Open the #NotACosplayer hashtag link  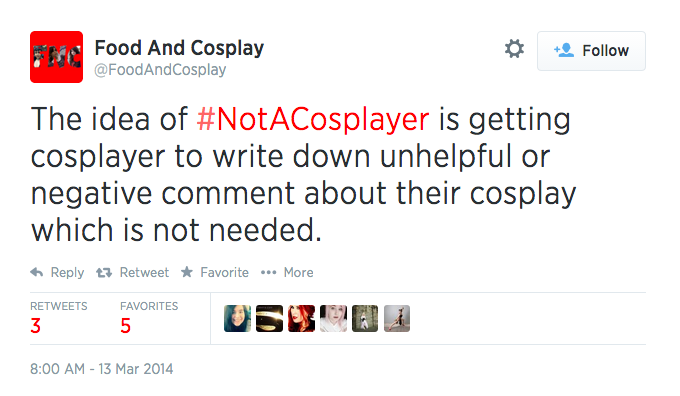[x=313, y=119]
